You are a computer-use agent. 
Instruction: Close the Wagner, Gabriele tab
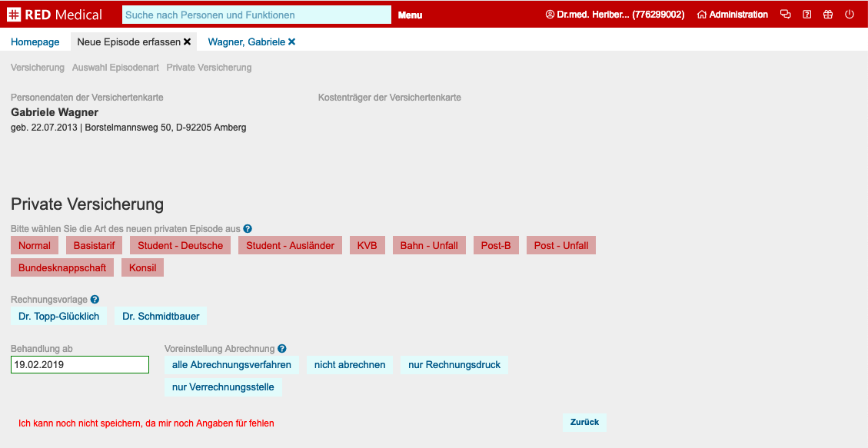tap(291, 42)
